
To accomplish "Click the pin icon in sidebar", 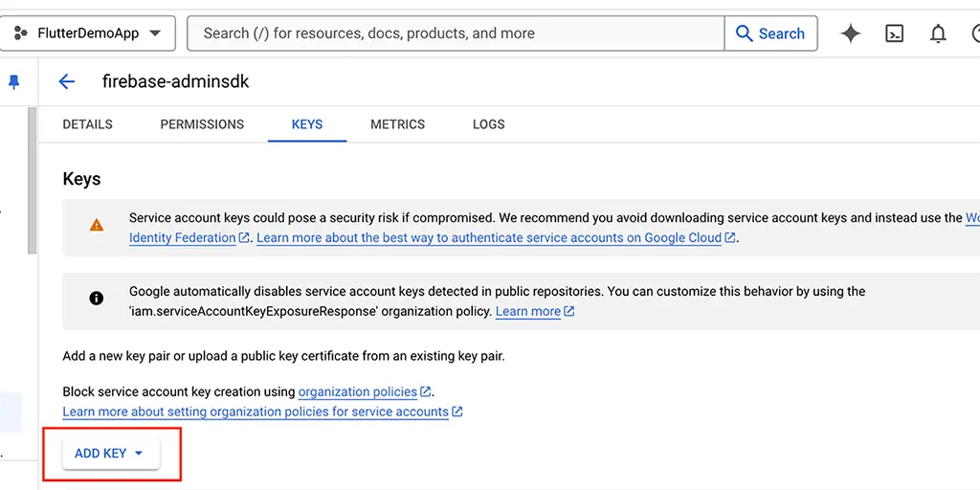I will (13, 82).
